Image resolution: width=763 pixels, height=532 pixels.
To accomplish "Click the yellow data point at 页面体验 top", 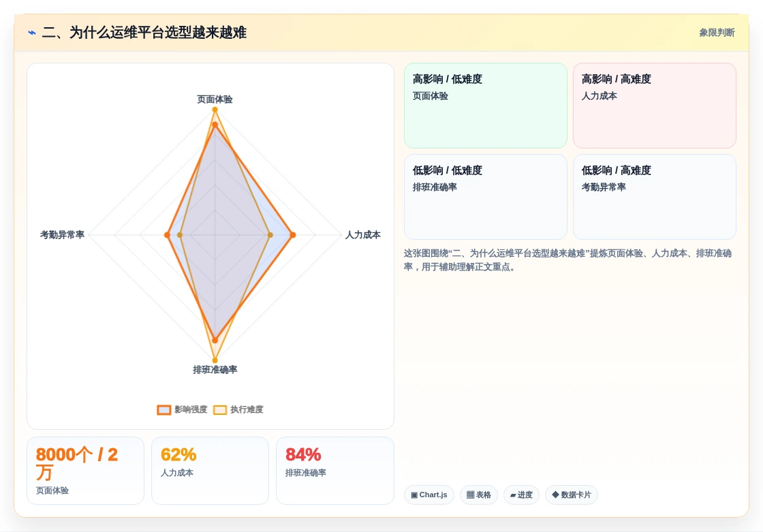I will pyautogui.click(x=215, y=110).
